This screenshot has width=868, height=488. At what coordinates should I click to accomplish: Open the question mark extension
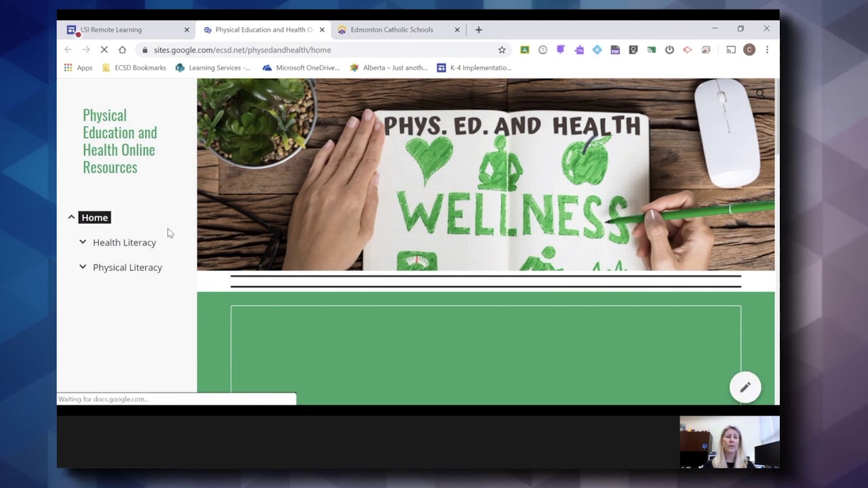tap(542, 49)
